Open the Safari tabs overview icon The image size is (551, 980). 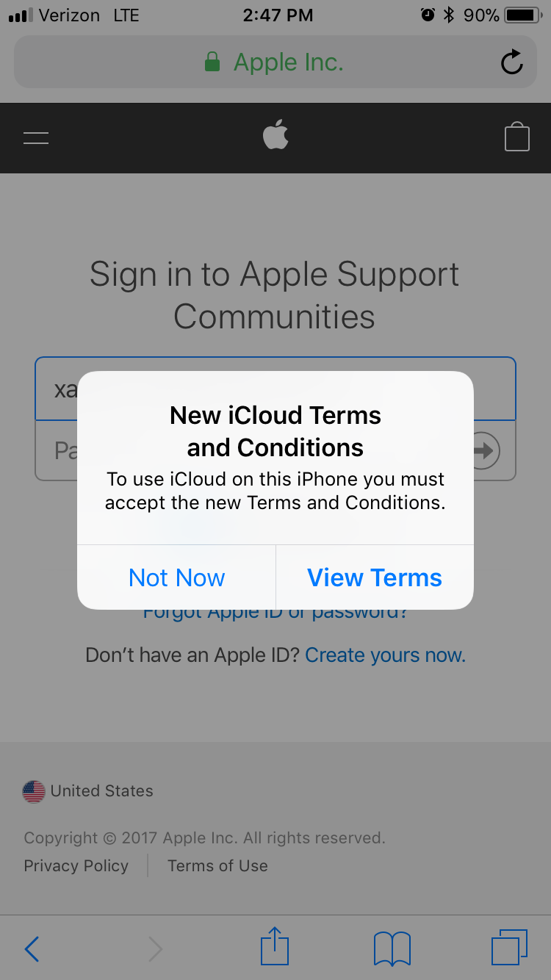[x=509, y=947]
